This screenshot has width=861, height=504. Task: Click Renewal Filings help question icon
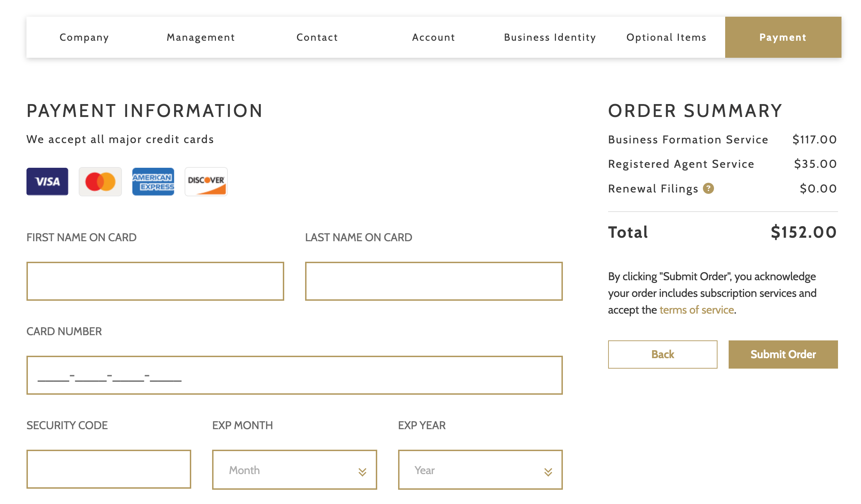(708, 188)
